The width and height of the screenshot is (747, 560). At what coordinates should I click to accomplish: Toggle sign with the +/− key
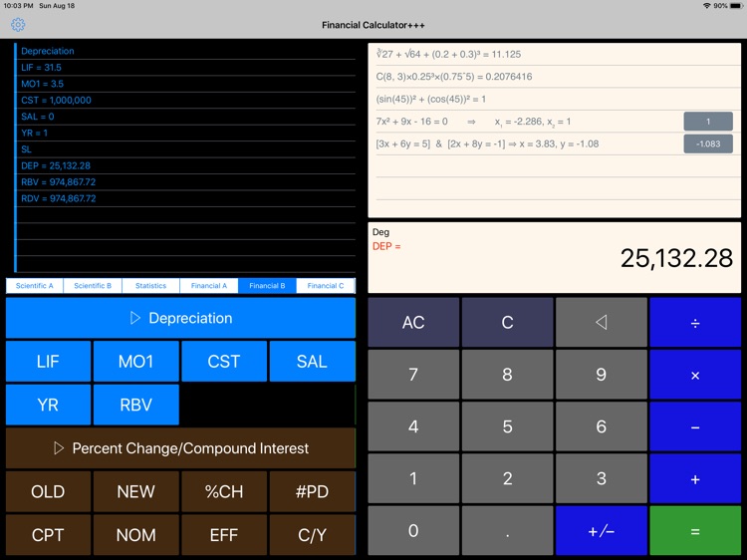click(x=602, y=530)
